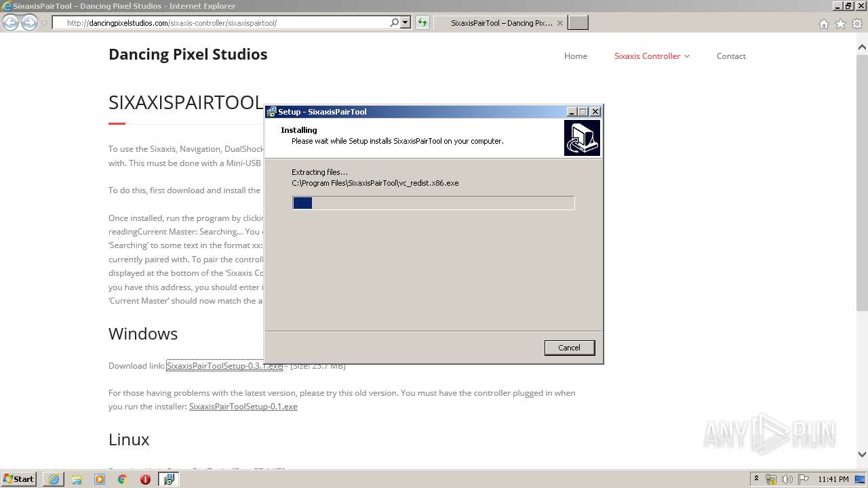The height and width of the screenshot is (488, 868).
Task: Click the 11:41 PM system clock
Action: click(833, 479)
